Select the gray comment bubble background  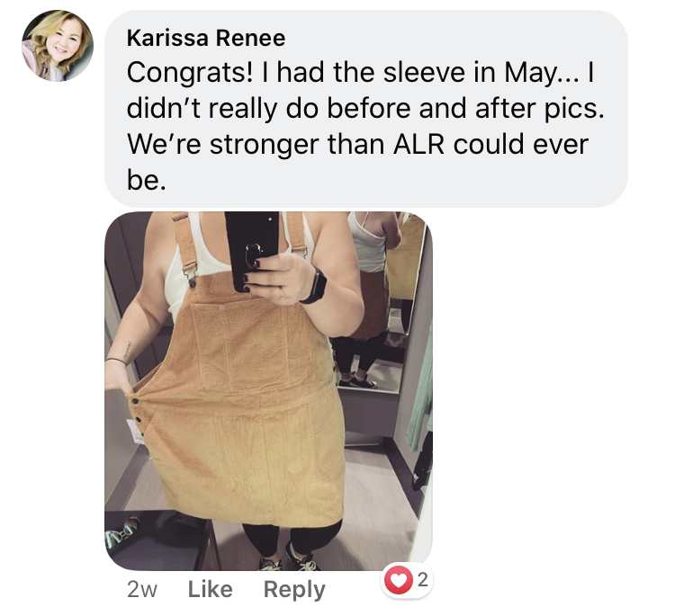[366, 109]
